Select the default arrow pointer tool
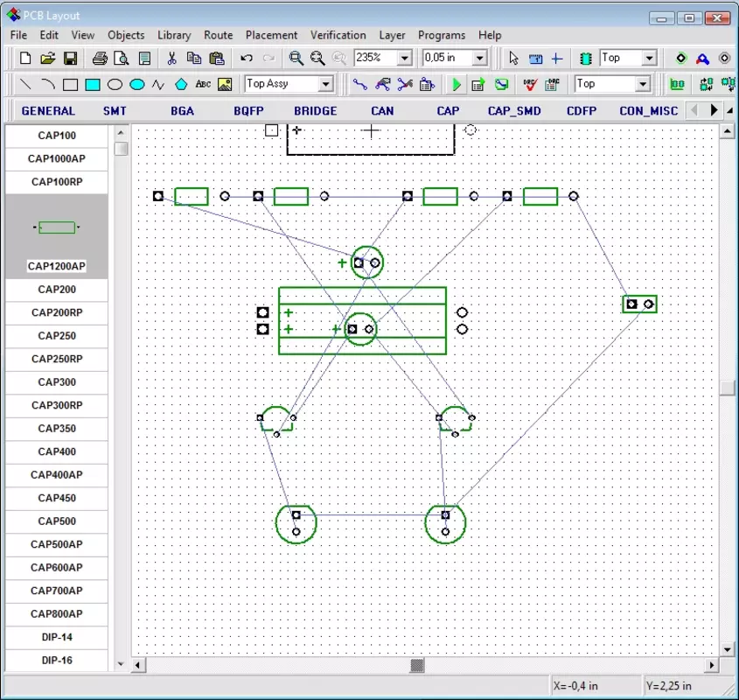 tap(513, 58)
